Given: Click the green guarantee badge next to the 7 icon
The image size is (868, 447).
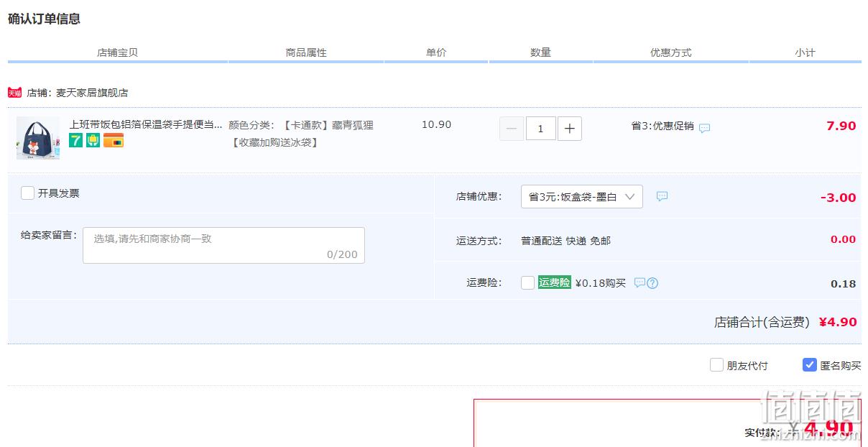Looking at the screenshot, I should coord(93,141).
